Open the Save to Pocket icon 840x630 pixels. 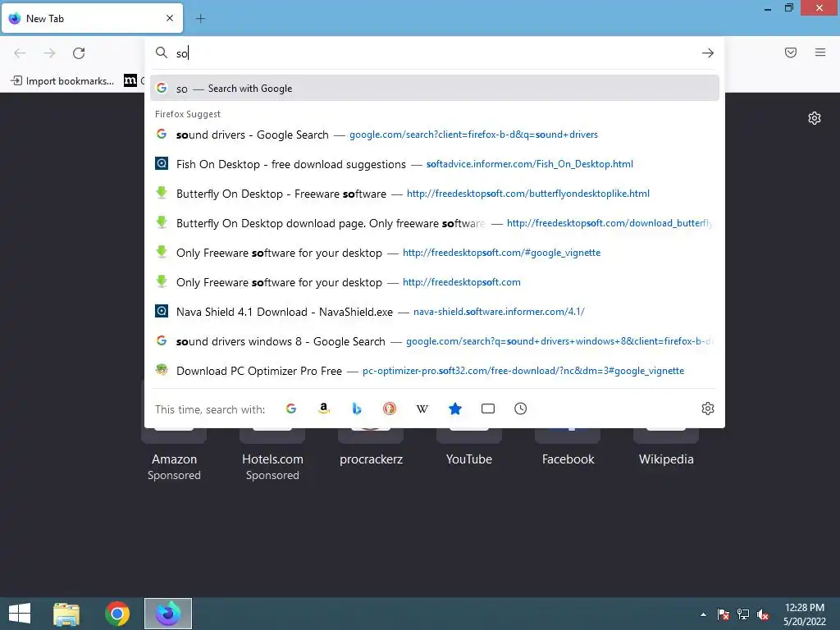(x=791, y=52)
